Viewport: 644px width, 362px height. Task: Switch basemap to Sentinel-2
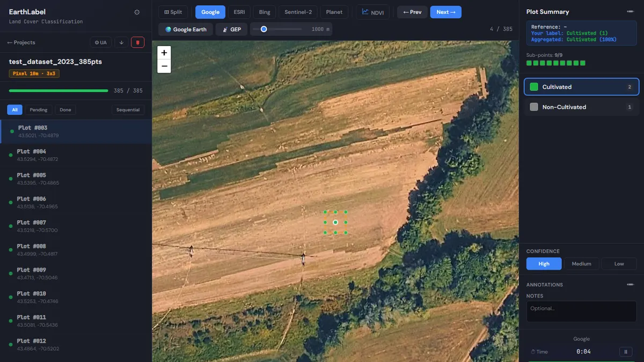click(298, 12)
